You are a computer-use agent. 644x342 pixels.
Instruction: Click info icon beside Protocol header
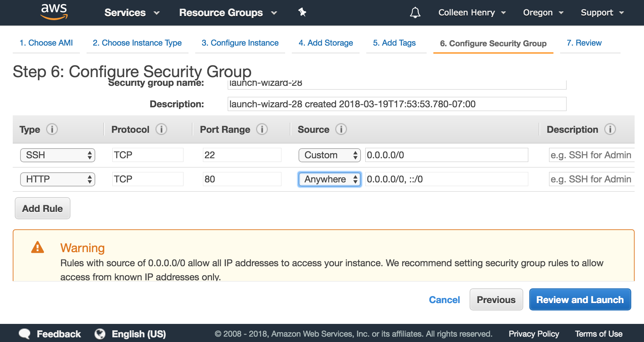click(x=161, y=129)
